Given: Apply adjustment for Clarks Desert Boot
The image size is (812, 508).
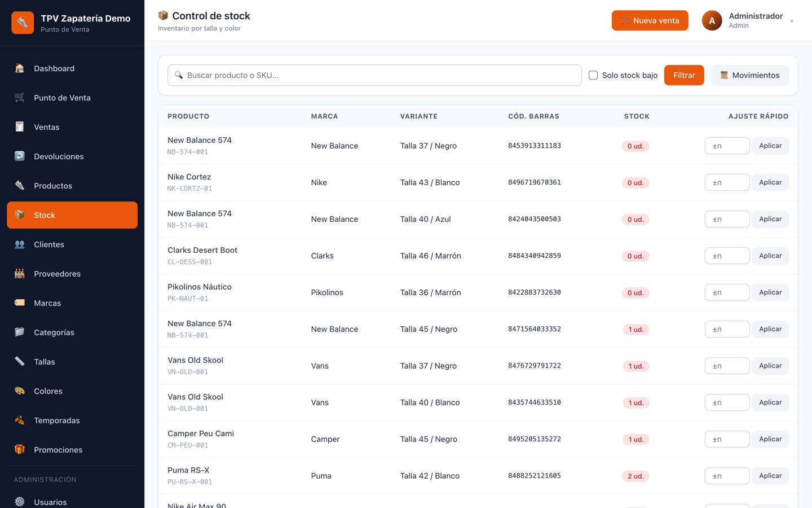Looking at the screenshot, I should tap(770, 256).
